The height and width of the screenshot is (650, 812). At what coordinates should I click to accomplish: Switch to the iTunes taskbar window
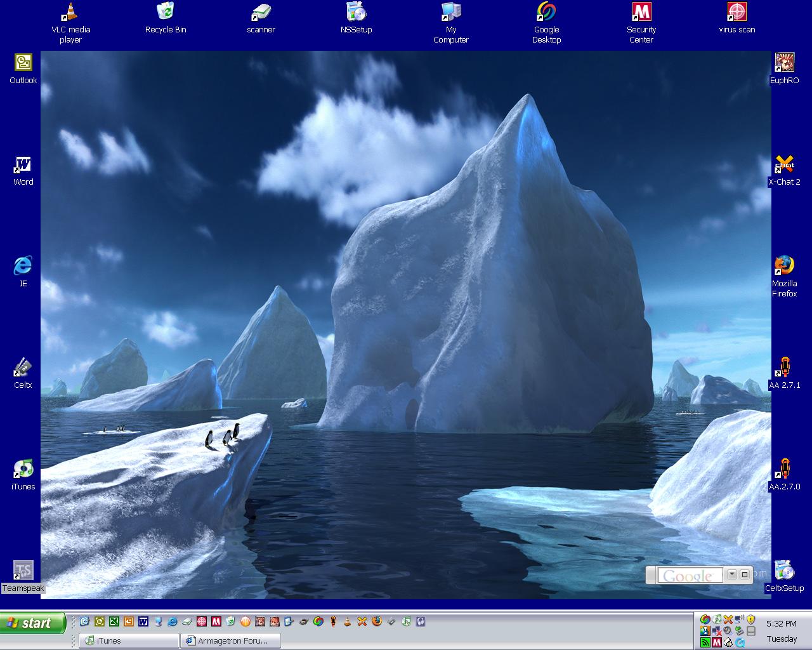(x=129, y=640)
